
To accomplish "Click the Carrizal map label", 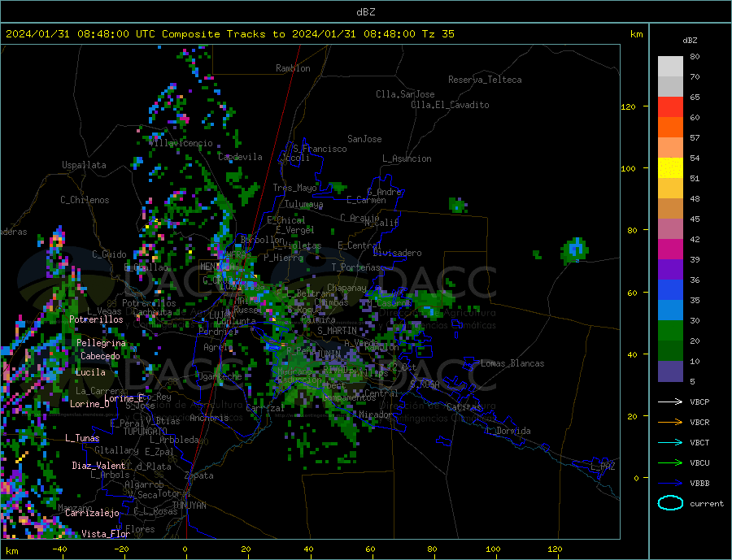I will pos(264,408).
